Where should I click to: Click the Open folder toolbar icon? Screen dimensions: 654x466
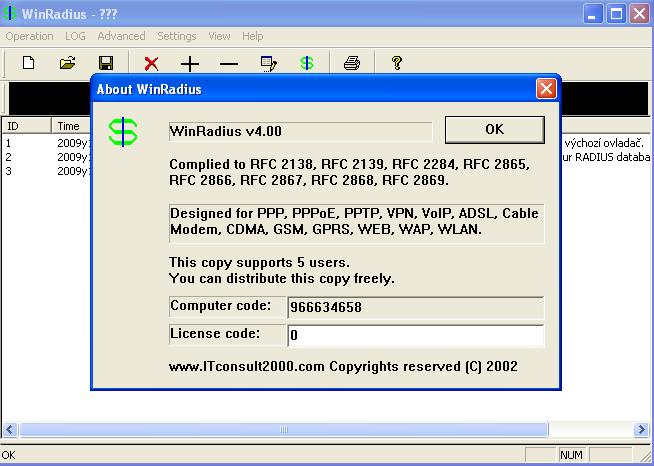point(67,63)
